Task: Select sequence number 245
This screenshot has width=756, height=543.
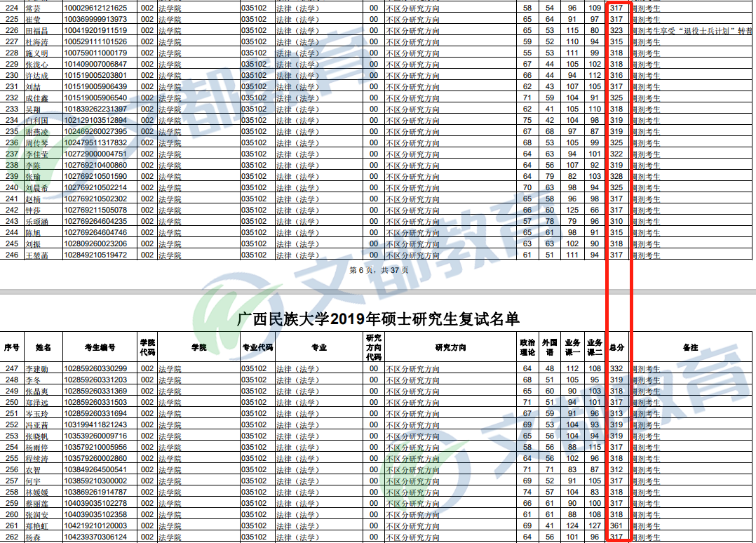Action: pyautogui.click(x=12, y=243)
